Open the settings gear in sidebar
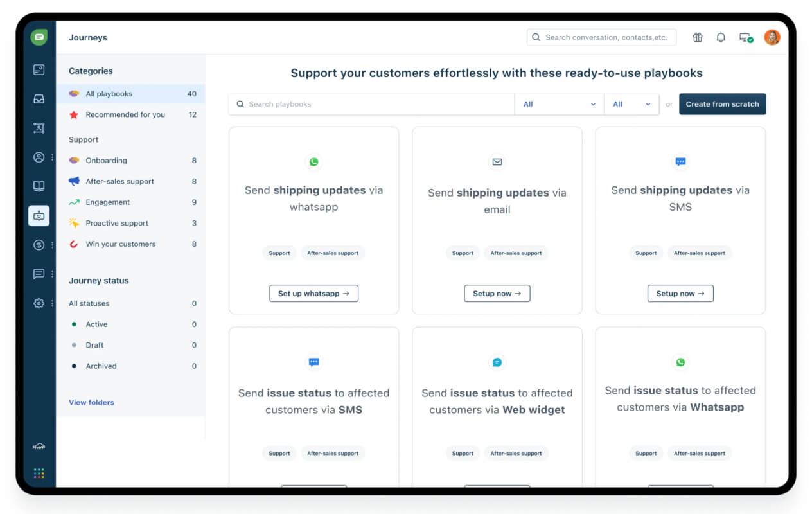This screenshot has width=812, height=514. coord(39,303)
